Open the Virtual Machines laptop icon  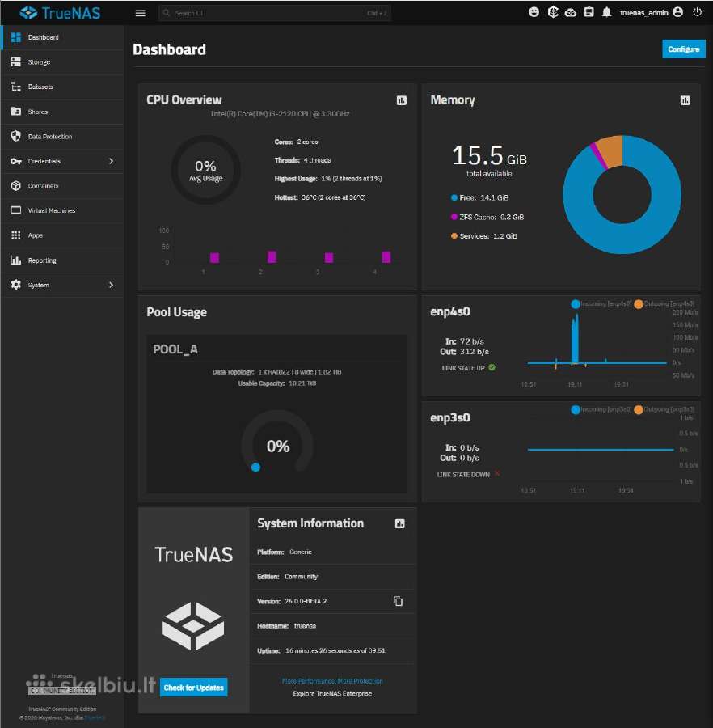16,210
